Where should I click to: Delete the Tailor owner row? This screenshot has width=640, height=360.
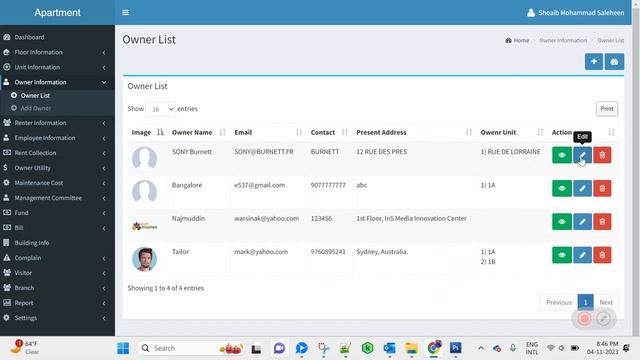click(x=602, y=255)
